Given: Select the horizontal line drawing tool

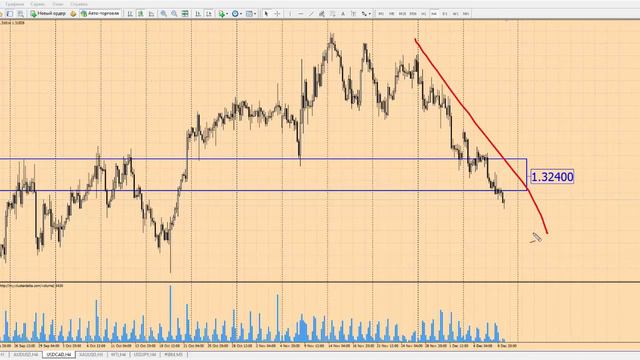Looking at the screenshot, I should [300, 13].
